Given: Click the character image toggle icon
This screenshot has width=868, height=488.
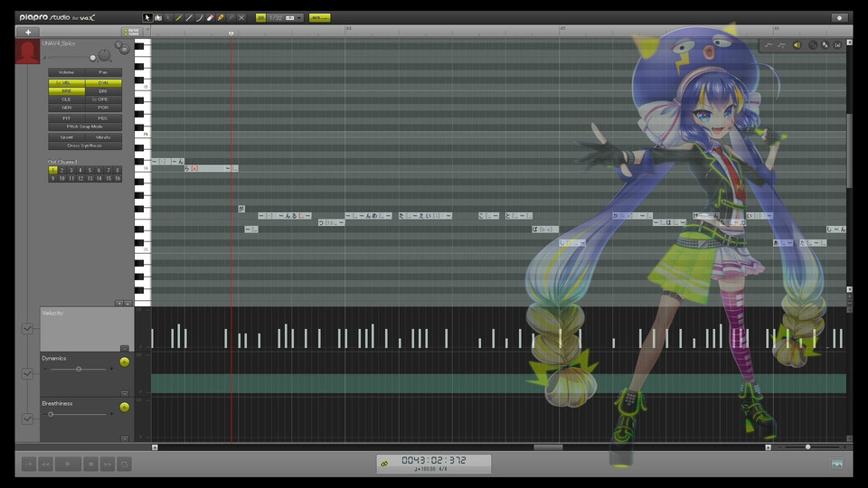Looking at the screenshot, I should coord(837,465).
